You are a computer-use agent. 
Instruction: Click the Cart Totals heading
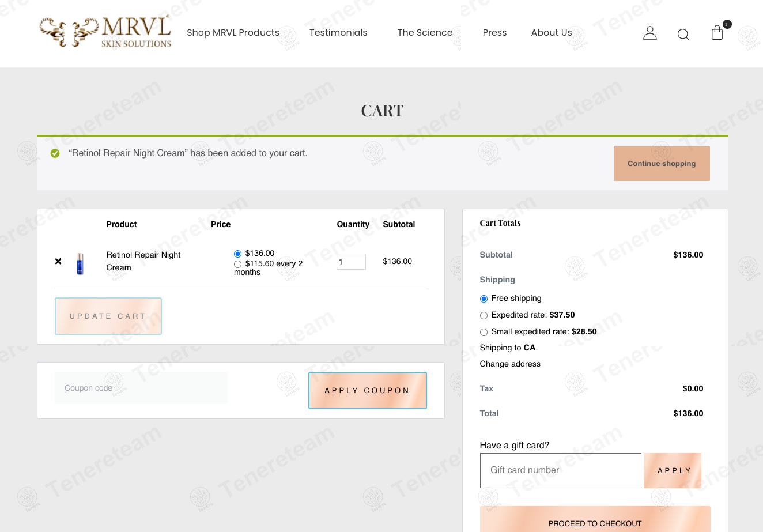tap(500, 223)
